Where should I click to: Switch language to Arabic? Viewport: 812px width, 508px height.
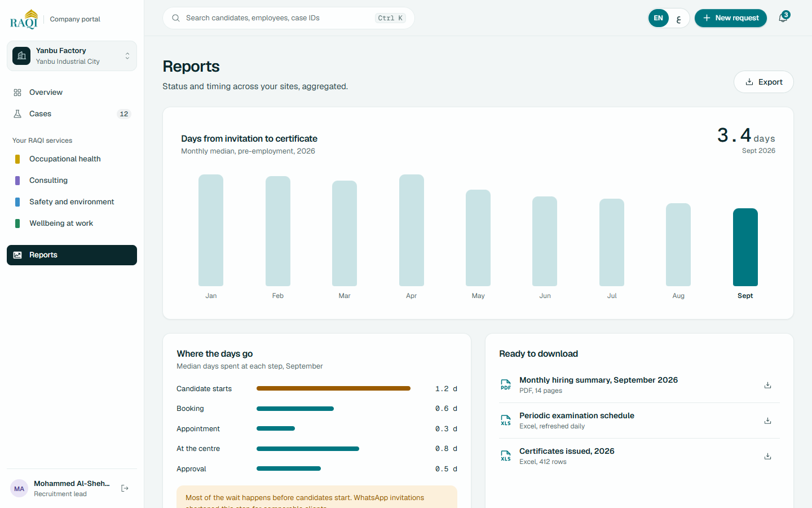(x=679, y=19)
